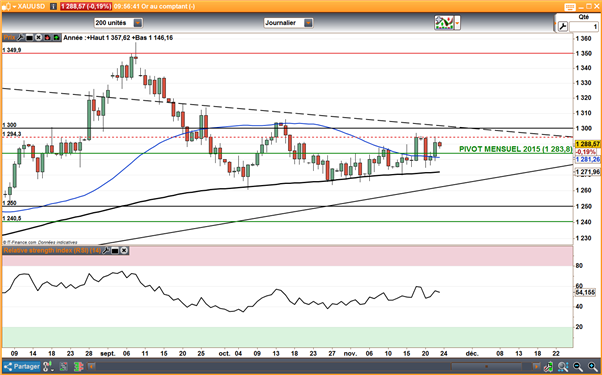This screenshot has width=602, height=375.
Task: Click the horizontal time scrollbar thumb
Action: pyautogui.click(x=486, y=367)
